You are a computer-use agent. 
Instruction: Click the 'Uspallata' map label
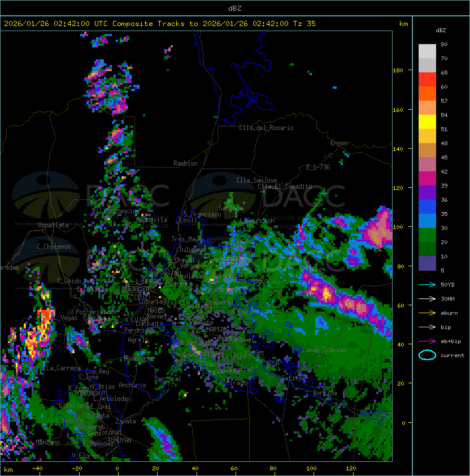click(53, 225)
